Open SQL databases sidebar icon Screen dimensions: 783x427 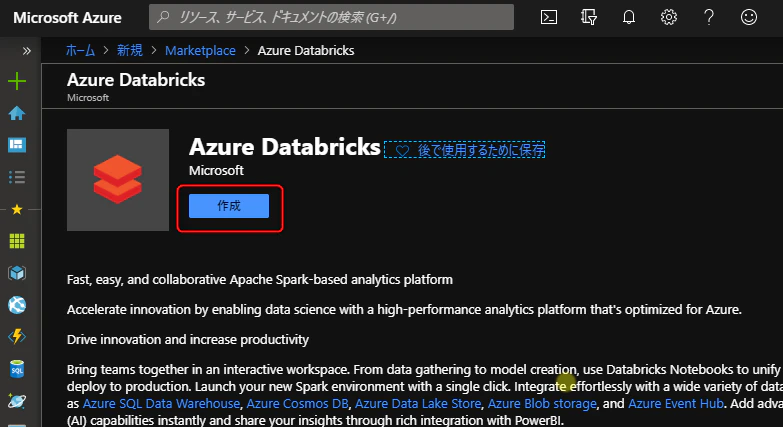click(x=17, y=369)
